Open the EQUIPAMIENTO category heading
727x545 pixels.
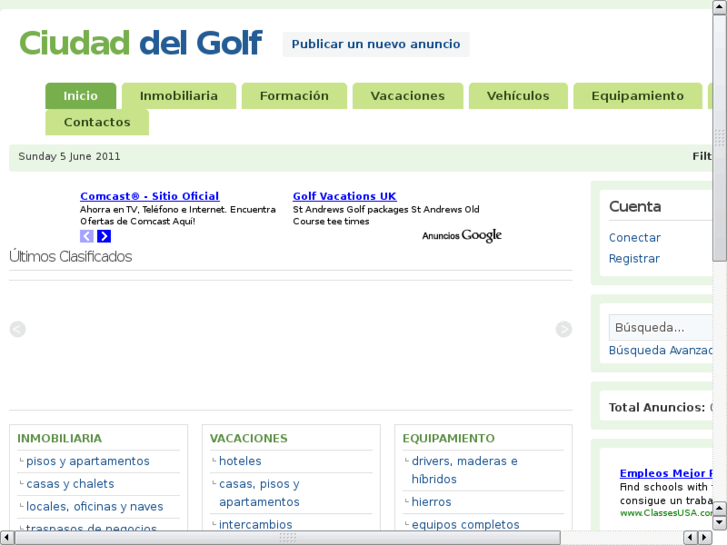[448, 438]
